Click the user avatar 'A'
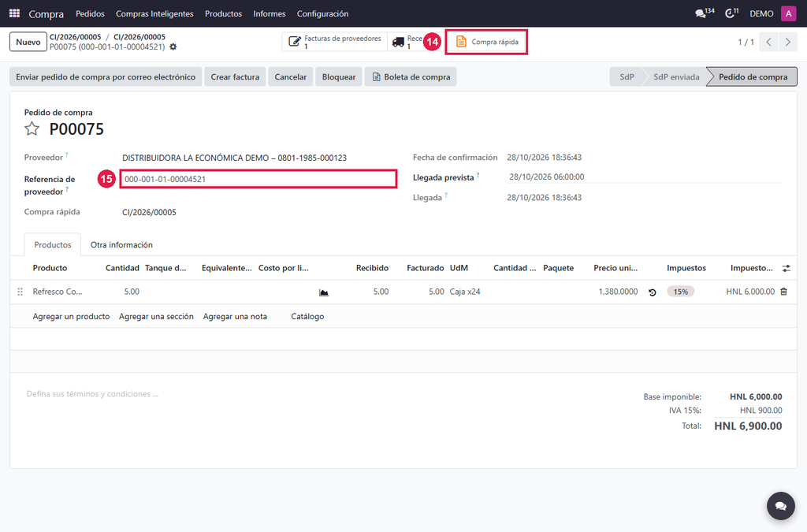807x532 pixels. click(x=788, y=13)
